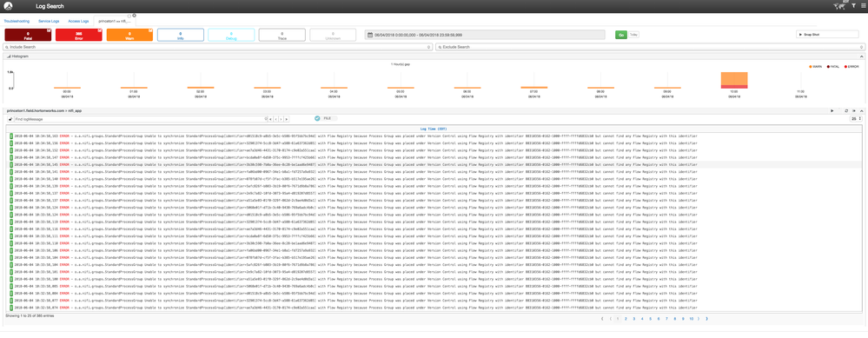The width and height of the screenshot is (868, 338).
Task: Toggle the Debug log level filter
Action: [231, 35]
